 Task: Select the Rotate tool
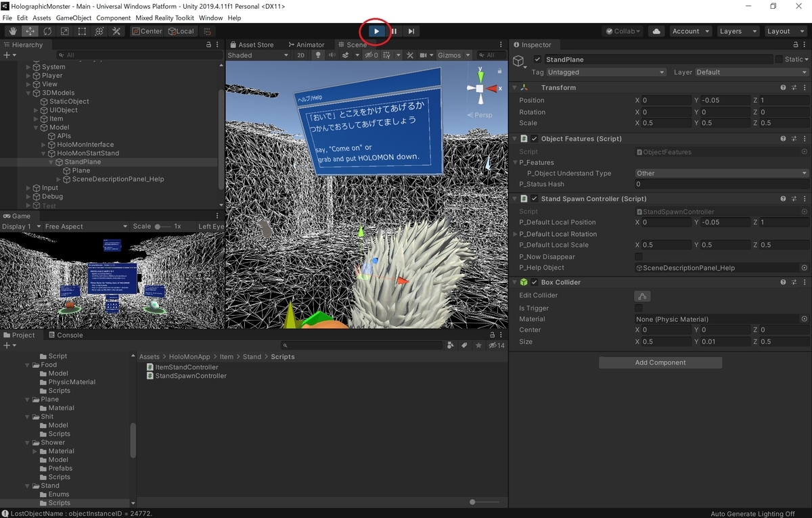(47, 31)
